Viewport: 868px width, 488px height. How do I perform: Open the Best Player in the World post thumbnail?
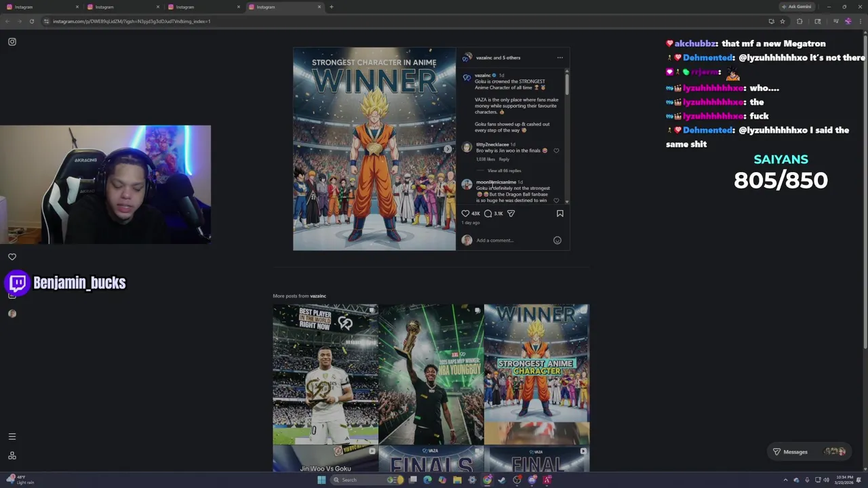(x=325, y=374)
